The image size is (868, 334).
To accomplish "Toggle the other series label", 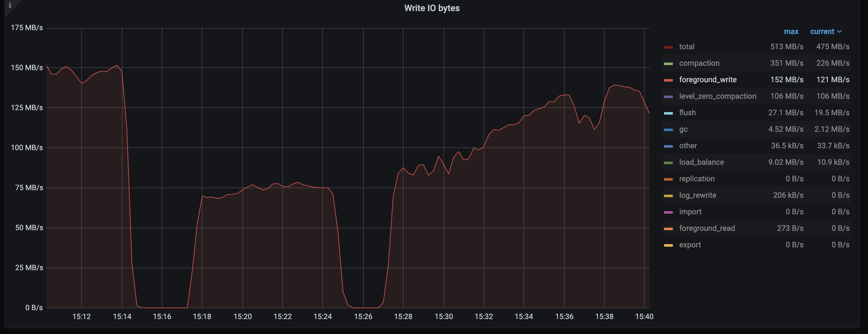I will (x=688, y=146).
